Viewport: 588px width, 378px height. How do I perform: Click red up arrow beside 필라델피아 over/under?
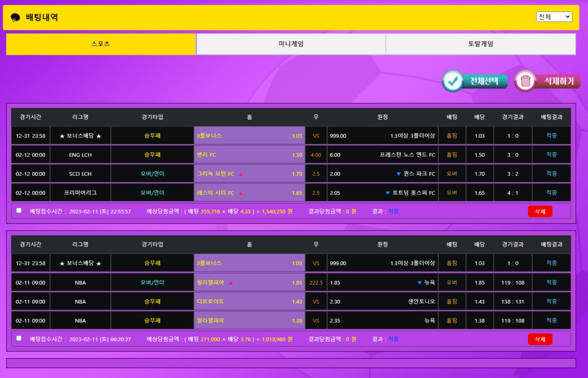[x=231, y=283]
